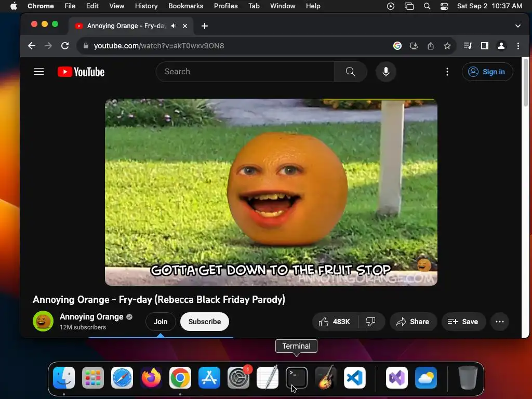Open Visual Studio purple icon in Dock

397,378
